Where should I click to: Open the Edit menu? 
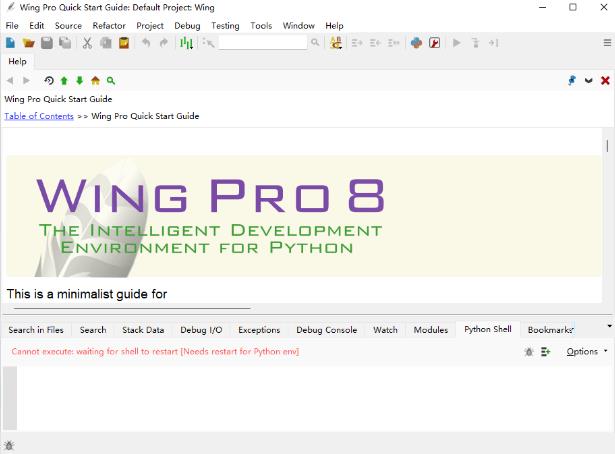pos(36,25)
